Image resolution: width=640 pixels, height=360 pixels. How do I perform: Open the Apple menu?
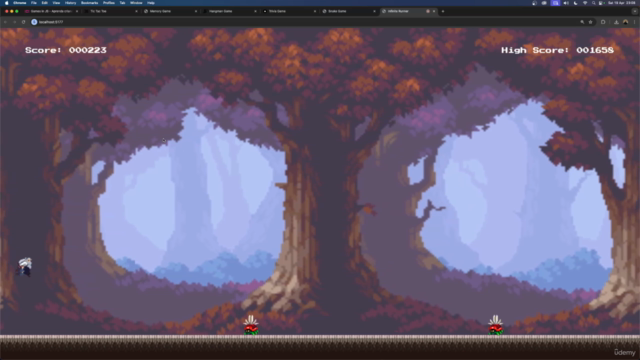(x=7, y=3)
